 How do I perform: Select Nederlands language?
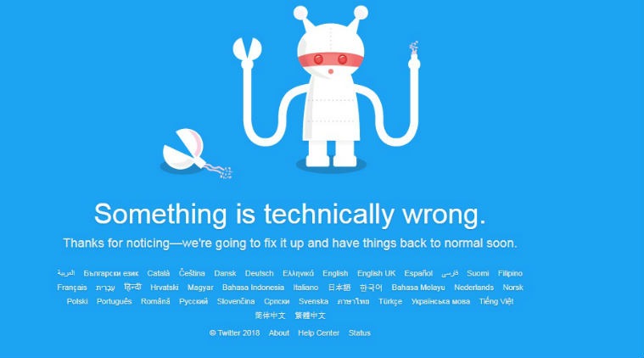(x=473, y=288)
